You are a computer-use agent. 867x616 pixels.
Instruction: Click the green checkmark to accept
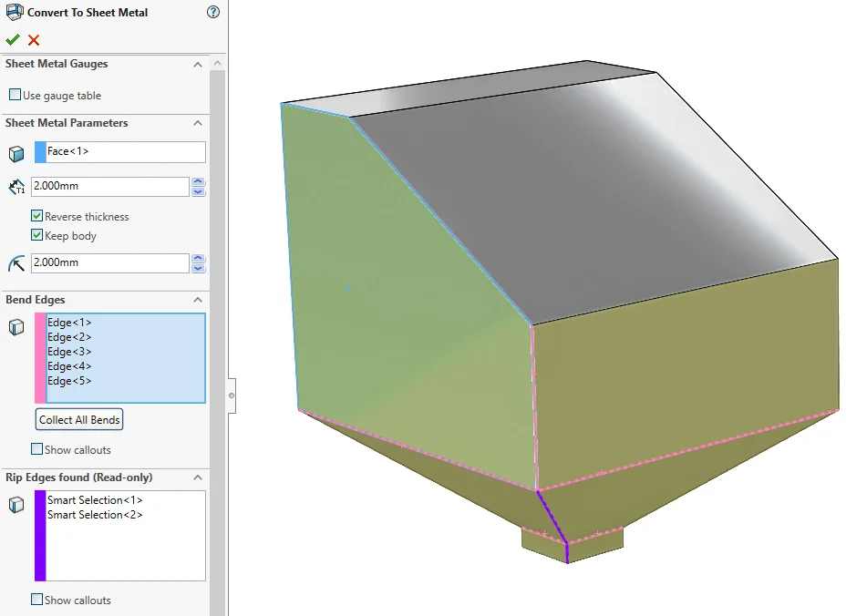pos(13,40)
